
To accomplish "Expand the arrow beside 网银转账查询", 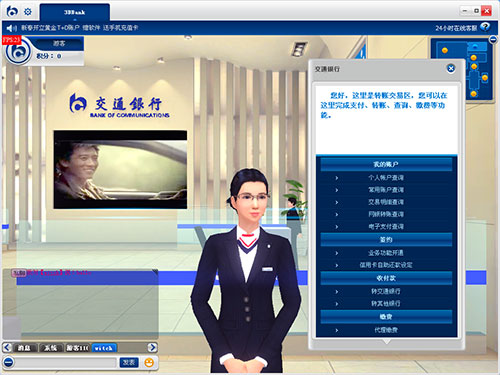I will point(337,214).
